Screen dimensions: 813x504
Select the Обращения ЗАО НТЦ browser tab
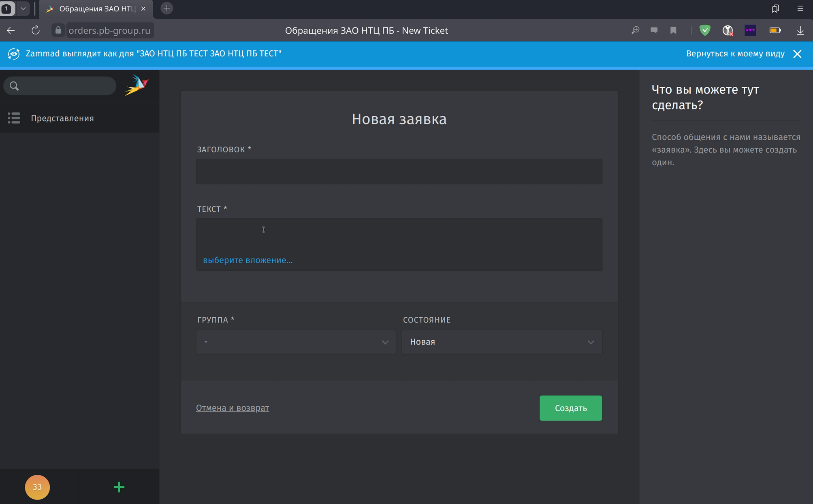coord(96,9)
